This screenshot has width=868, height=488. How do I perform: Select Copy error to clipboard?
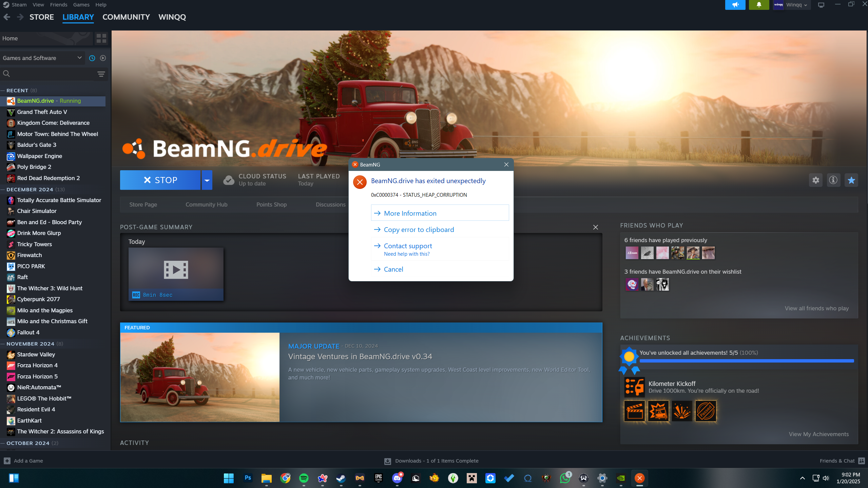click(x=419, y=230)
